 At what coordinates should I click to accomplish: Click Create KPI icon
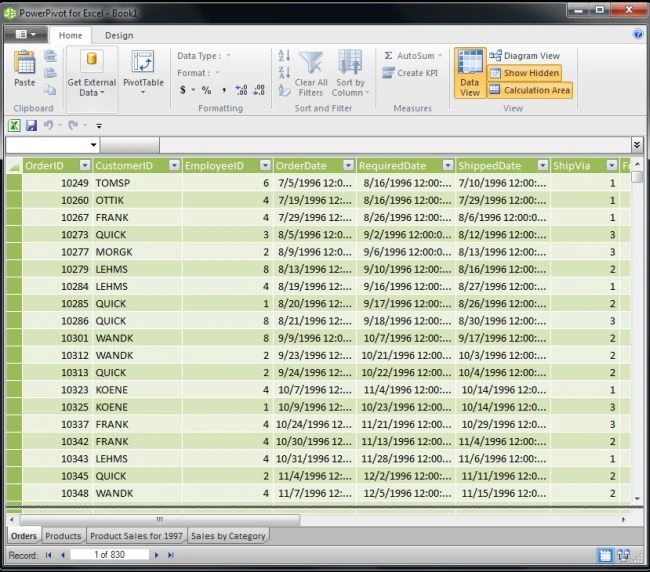tap(388, 73)
